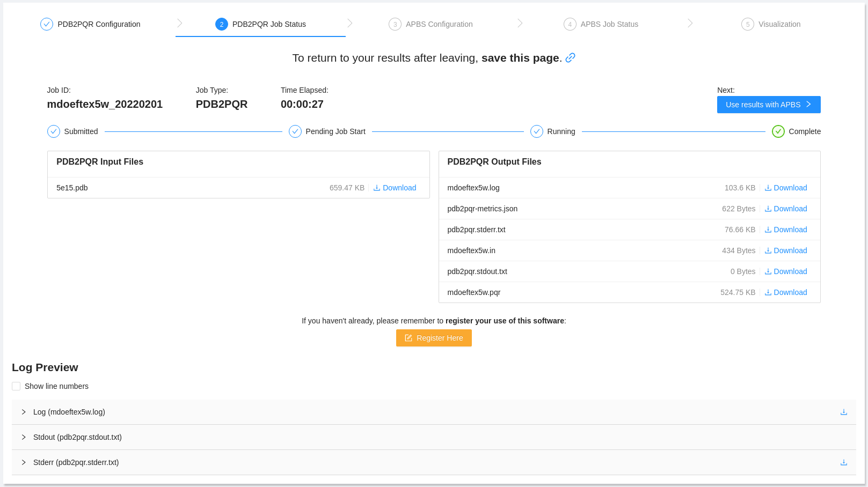The height and width of the screenshot is (487, 868).
Task: Click PDB2PQR Configuration step checkmark icon
Action: pos(47,24)
